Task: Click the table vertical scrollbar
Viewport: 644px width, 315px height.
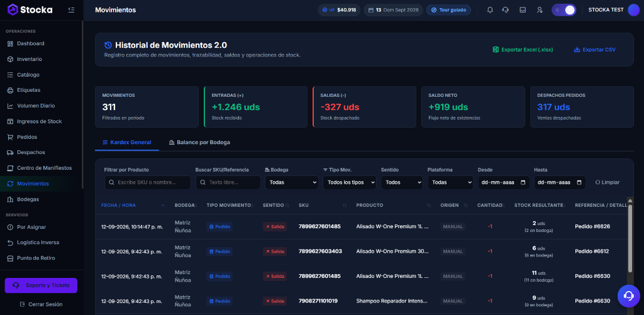Action: [x=630, y=238]
